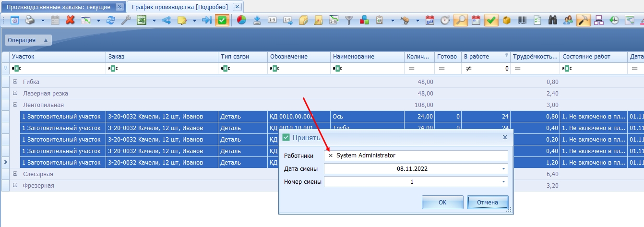Click the calendar settings icon at toolbar start

tap(15, 21)
